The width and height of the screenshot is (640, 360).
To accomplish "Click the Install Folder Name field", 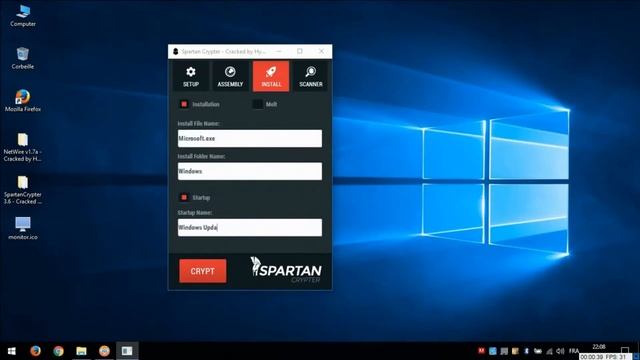I will pos(250,171).
